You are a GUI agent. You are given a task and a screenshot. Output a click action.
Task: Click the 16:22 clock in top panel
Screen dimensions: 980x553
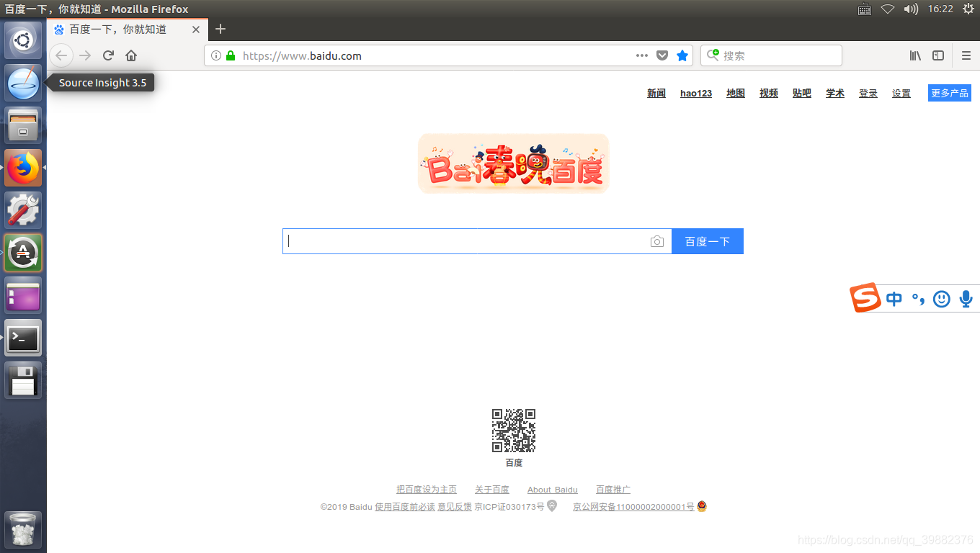coord(940,9)
